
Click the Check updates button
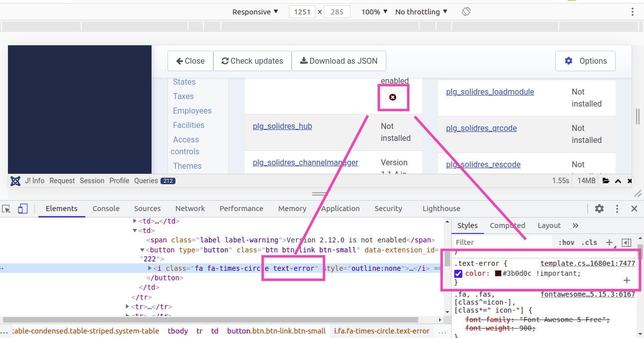pos(252,61)
